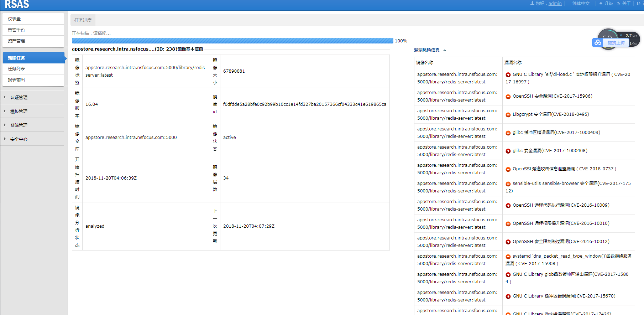644x315 pixels.
Task: Click the user icon beside 您好
Action: (x=532, y=3)
